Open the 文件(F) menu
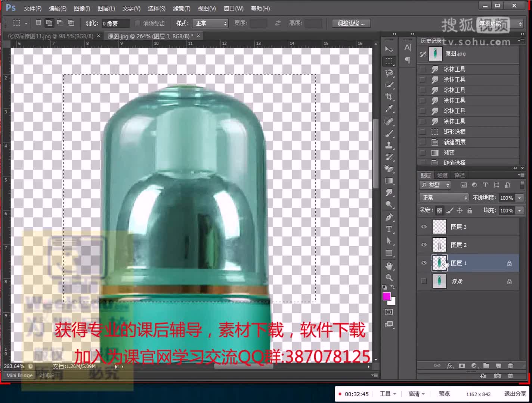Viewport: 532px width, 403px height. 33,9
